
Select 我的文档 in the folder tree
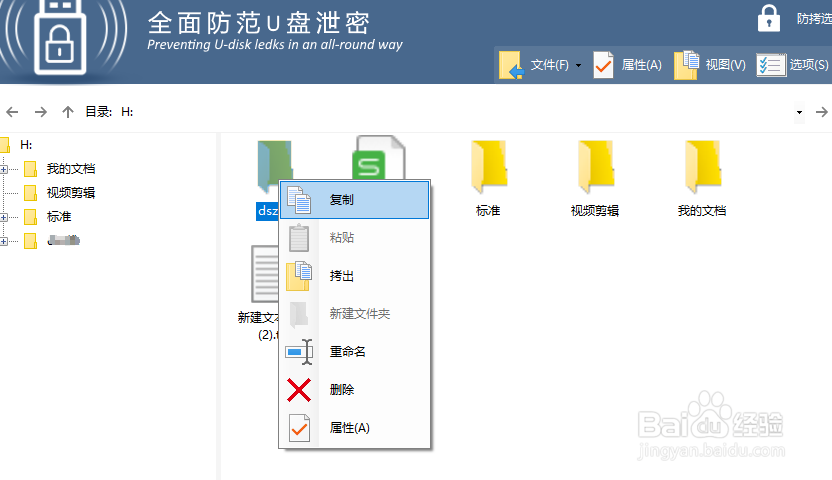[71, 169]
